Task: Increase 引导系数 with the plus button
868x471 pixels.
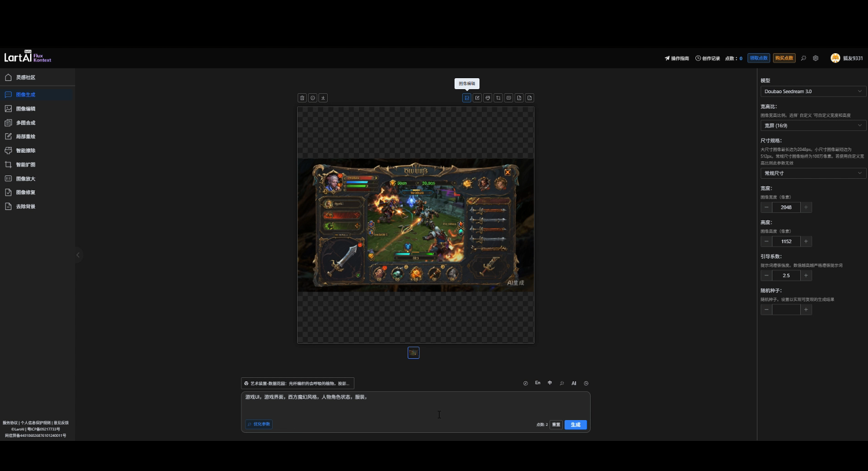Action: click(806, 275)
